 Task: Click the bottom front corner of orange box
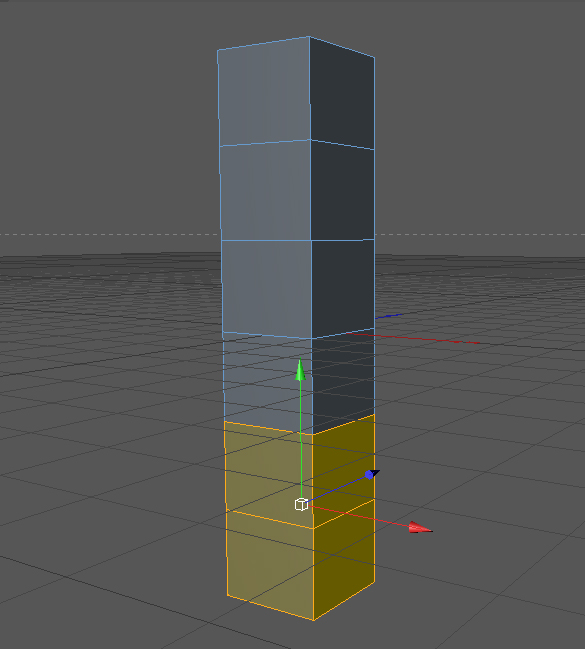pos(313,620)
